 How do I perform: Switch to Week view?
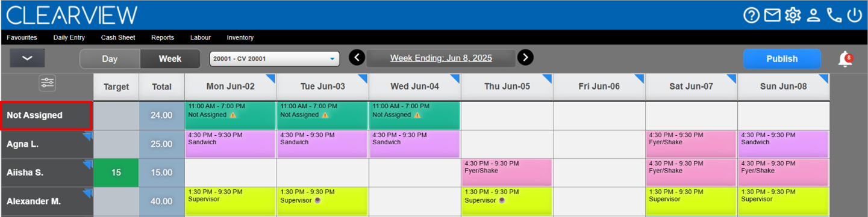click(170, 59)
